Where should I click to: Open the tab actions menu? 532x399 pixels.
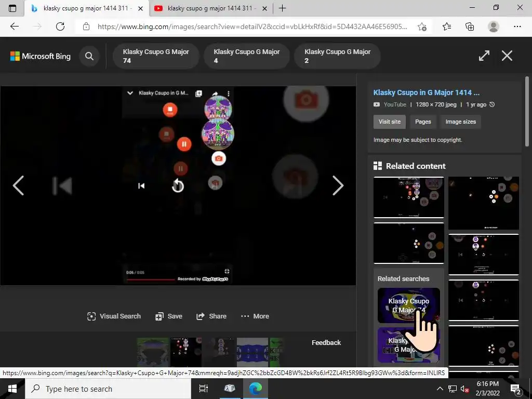click(12, 8)
